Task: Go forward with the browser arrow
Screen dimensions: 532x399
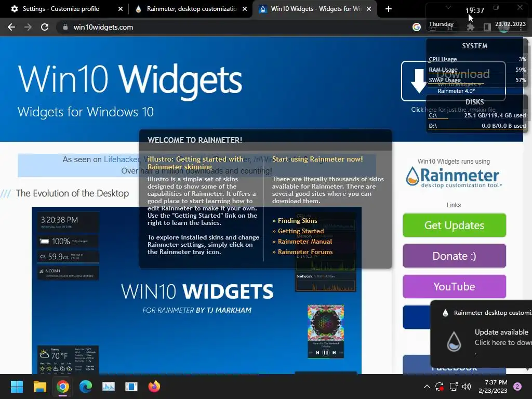Action: [x=28, y=27]
